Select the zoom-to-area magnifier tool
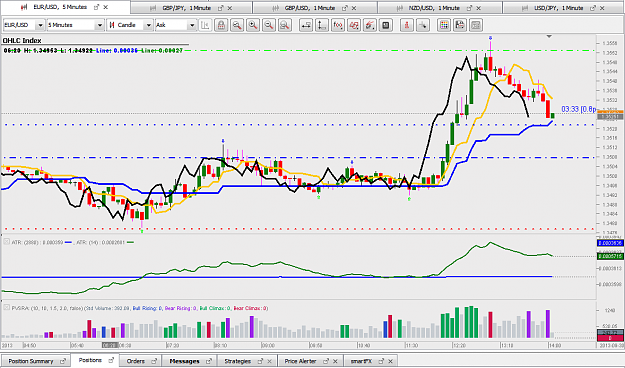The image size is (625, 368). pos(237,25)
